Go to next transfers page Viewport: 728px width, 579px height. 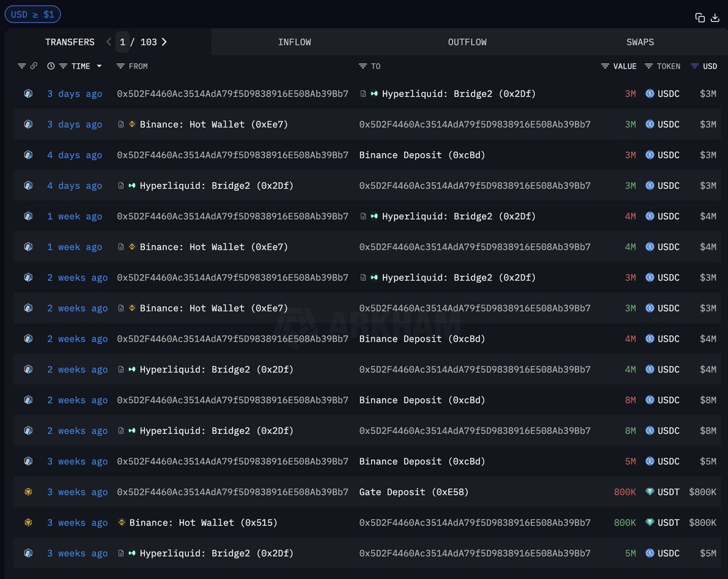(x=164, y=42)
